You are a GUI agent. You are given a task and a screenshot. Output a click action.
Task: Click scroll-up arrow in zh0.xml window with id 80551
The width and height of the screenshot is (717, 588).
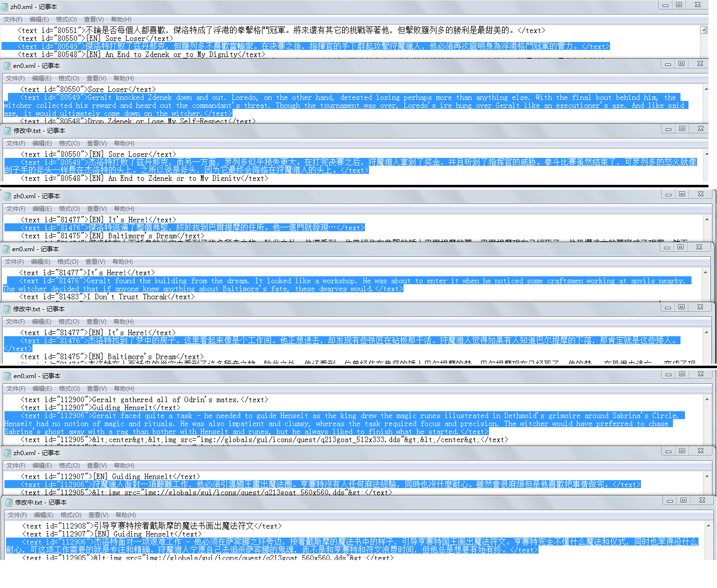click(x=704, y=30)
